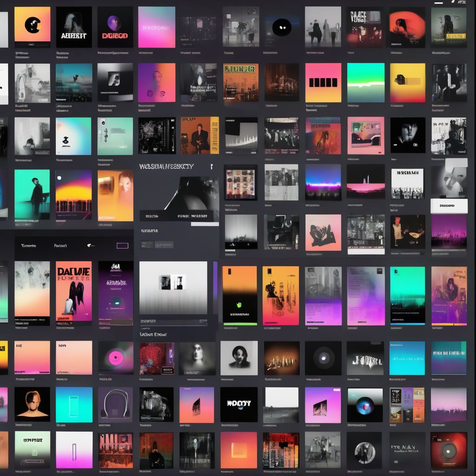Open the coral 'DAUVIE' poster with ghost figures

(74, 291)
